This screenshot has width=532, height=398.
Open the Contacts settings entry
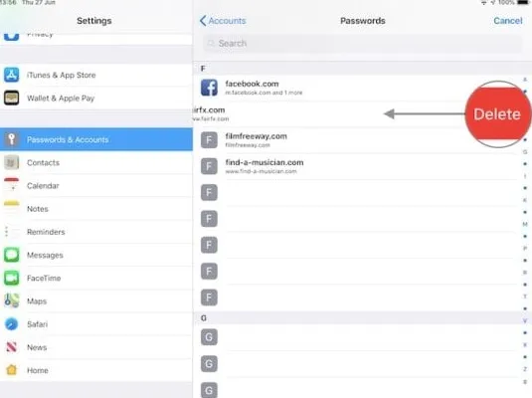(96, 162)
